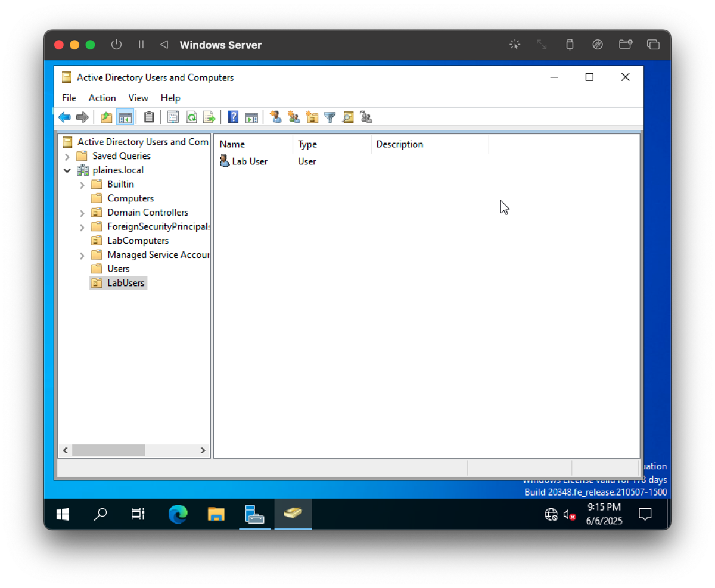The image size is (715, 588).
Task: Open filter options with the funnel icon
Action: coord(329,117)
